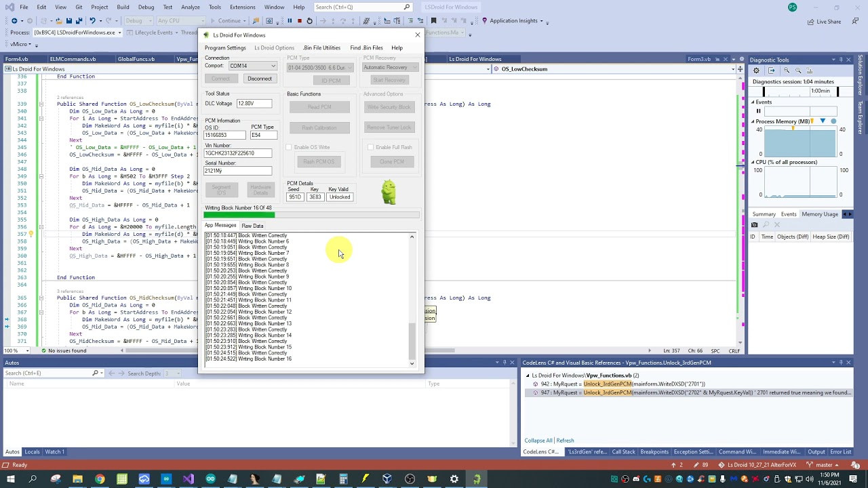Click the Restart debugging icon
This screenshot has height=488, width=868.
click(309, 21)
